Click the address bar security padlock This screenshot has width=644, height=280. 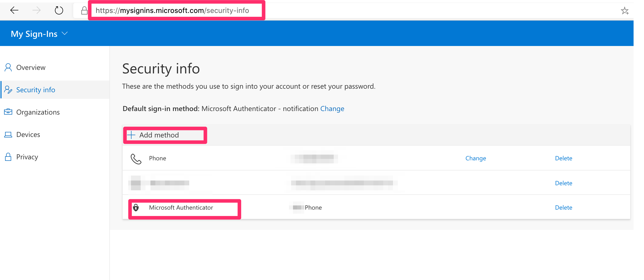[x=84, y=10]
